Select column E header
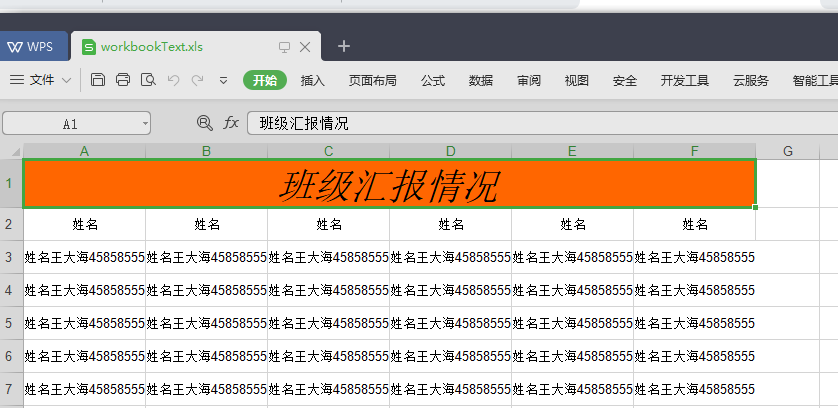The image size is (838, 408). tap(572, 151)
